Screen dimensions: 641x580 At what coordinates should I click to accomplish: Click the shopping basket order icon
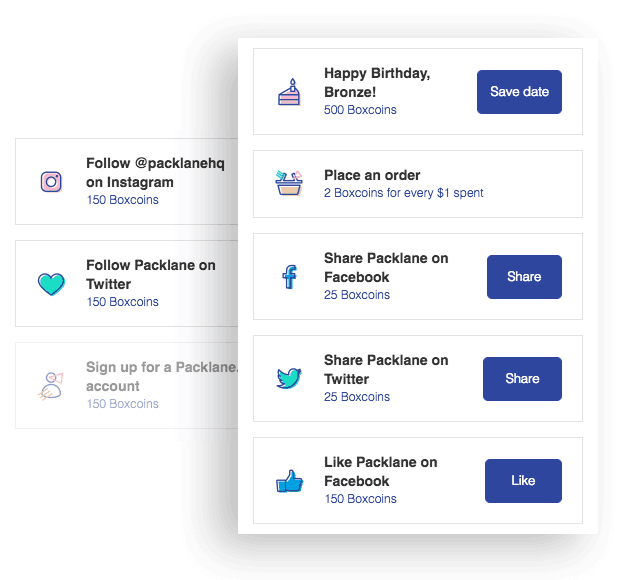coord(289,183)
